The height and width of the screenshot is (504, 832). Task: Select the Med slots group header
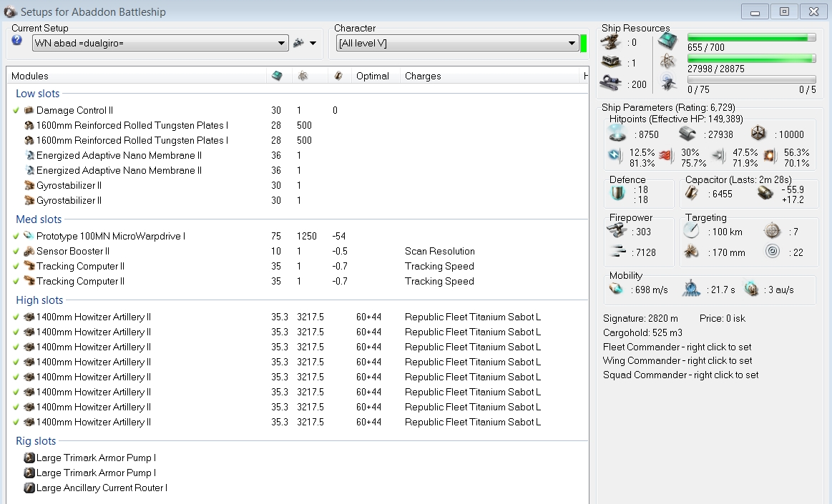click(39, 219)
